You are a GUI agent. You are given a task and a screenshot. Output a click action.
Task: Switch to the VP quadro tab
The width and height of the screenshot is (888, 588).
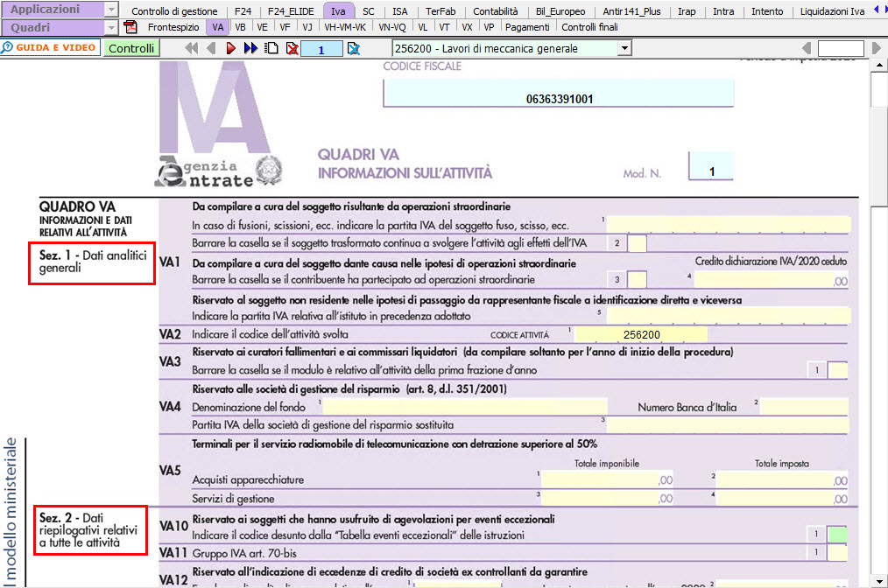(489, 27)
